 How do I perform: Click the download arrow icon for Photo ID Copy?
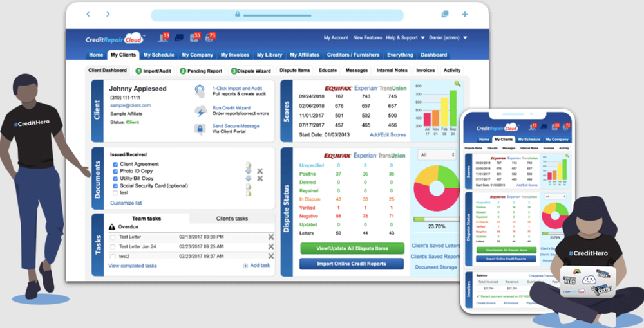pos(248,171)
